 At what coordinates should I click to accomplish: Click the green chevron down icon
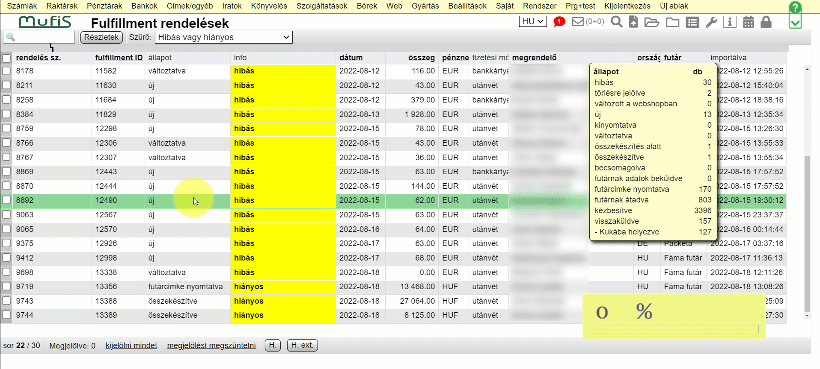coord(795,22)
